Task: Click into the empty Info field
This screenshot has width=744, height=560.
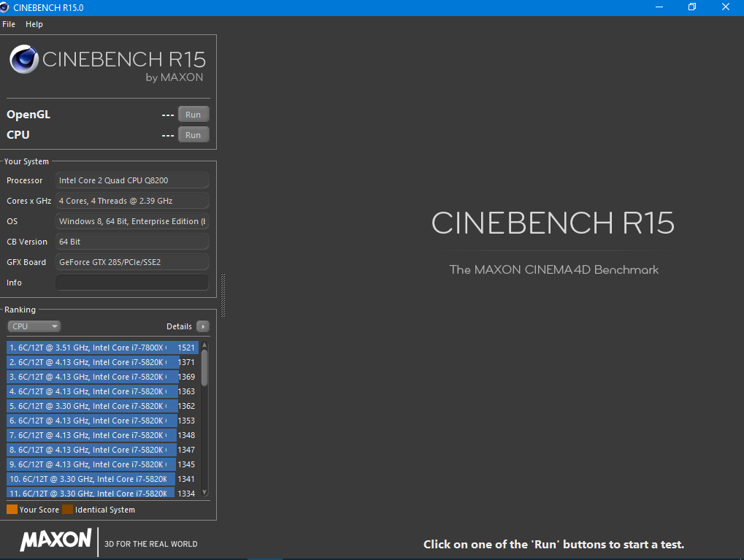Action: coord(132,283)
